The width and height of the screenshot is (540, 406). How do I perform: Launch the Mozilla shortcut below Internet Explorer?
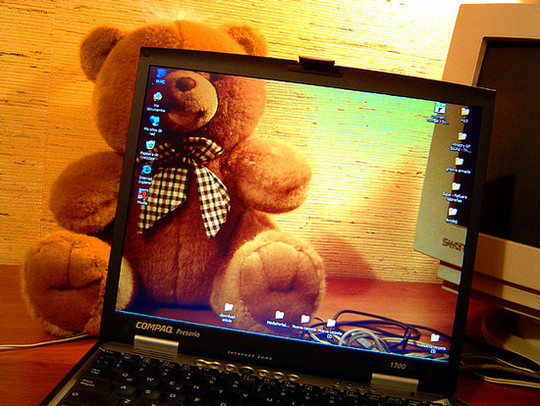pos(143,196)
